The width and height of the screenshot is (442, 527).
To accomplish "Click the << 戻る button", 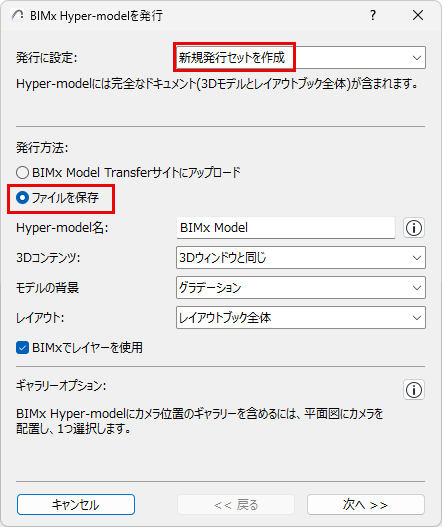I will tap(236, 504).
